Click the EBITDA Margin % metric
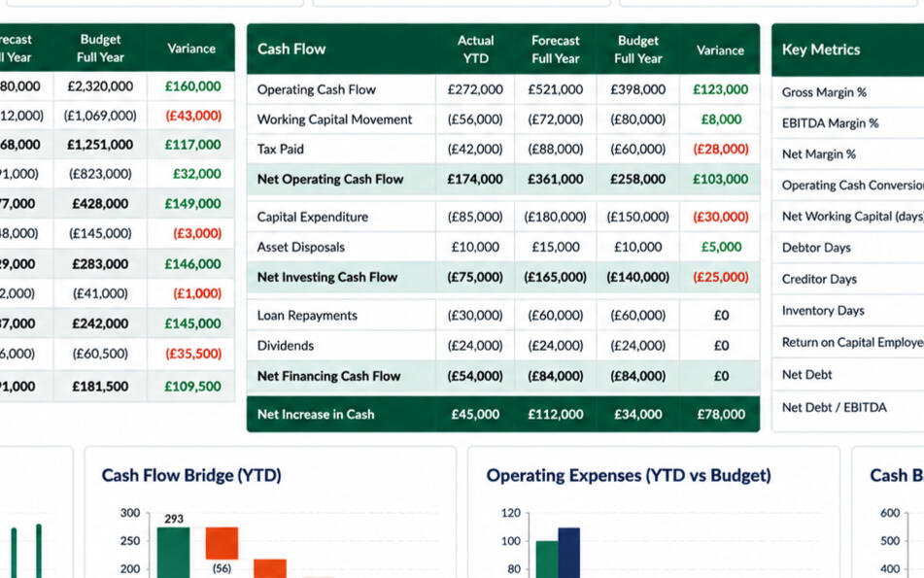Viewport: 924px width, 578px height. coord(830,123)
